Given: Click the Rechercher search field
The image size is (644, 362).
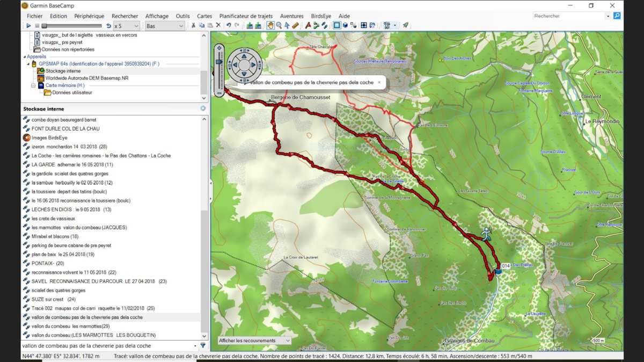Looking at the screenshot, I should (569, 16).
